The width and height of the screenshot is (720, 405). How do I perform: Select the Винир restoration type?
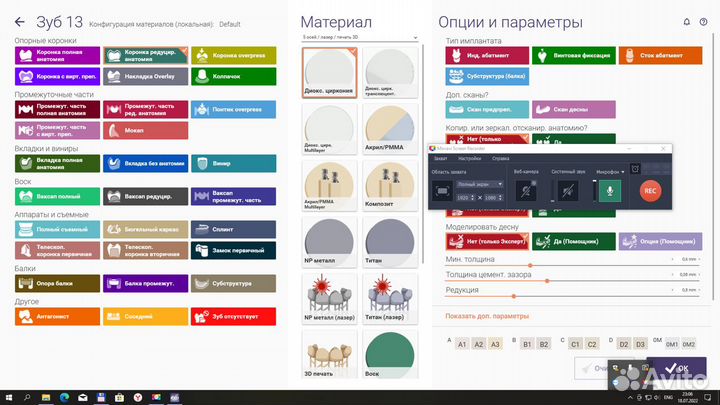pos(232,164)
